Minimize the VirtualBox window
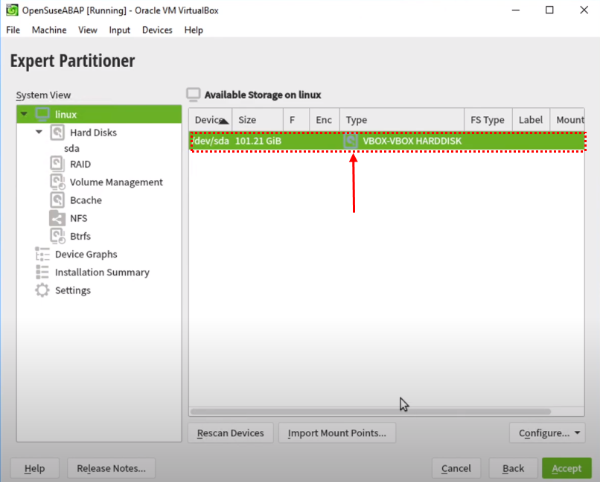Viewport: 600px width, 482px height. 516,10
